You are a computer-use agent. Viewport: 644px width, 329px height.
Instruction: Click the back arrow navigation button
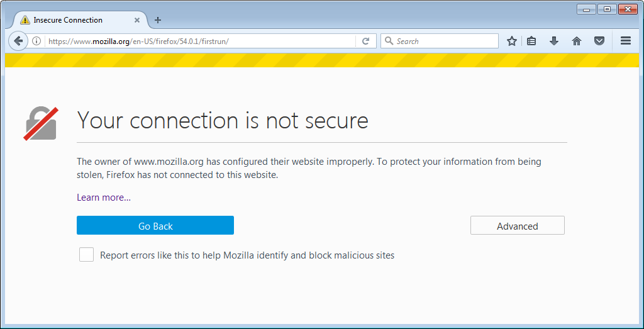pyautogui.click(x=18, y=41)
